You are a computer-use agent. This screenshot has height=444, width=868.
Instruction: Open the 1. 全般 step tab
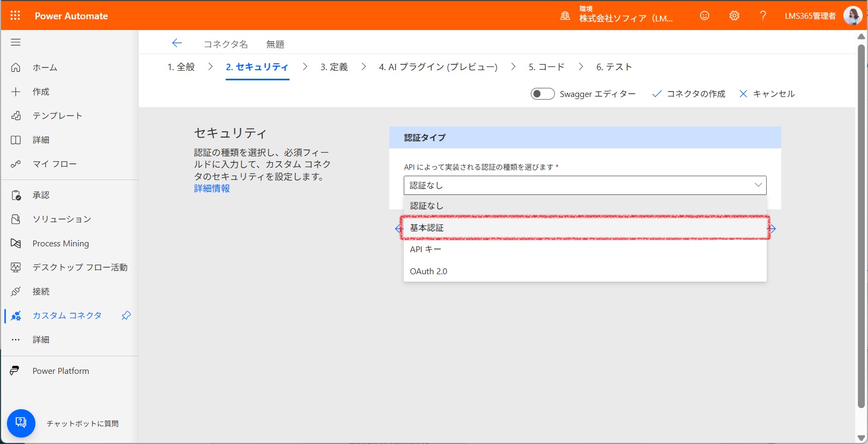coord(181,67)
